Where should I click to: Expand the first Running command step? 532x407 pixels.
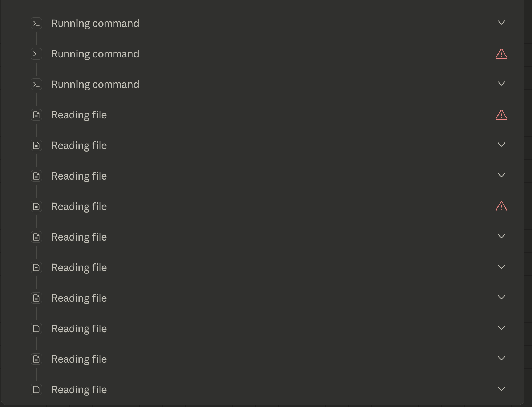(501, 23)
